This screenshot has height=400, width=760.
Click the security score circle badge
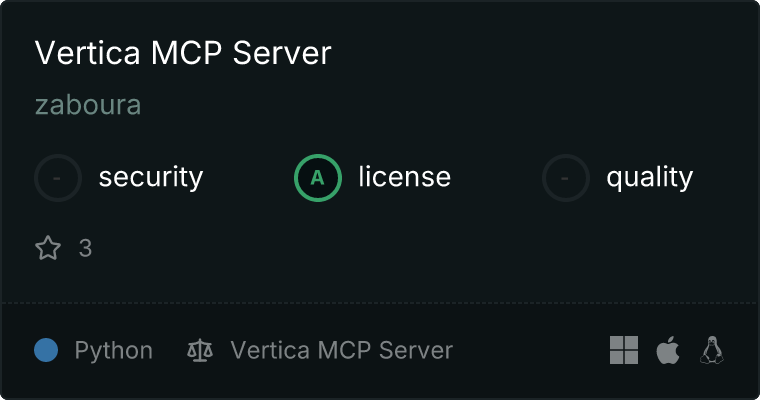click(x=58, y=178)
